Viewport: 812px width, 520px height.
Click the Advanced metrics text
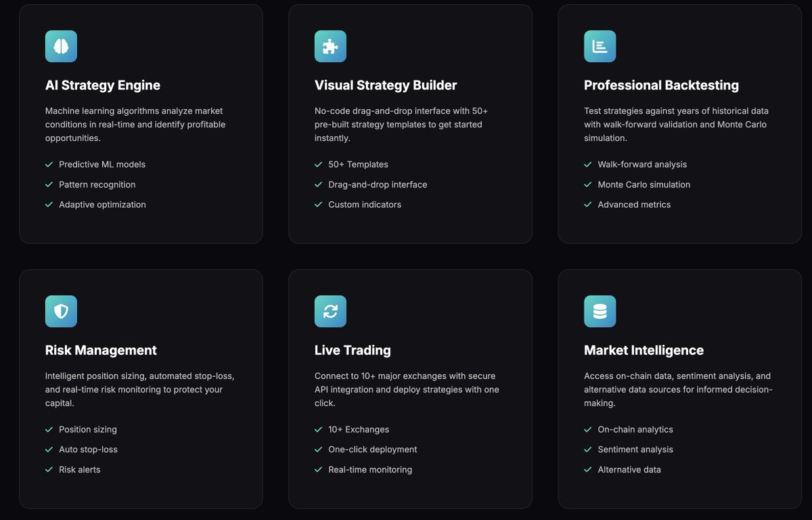pos(634,204)
